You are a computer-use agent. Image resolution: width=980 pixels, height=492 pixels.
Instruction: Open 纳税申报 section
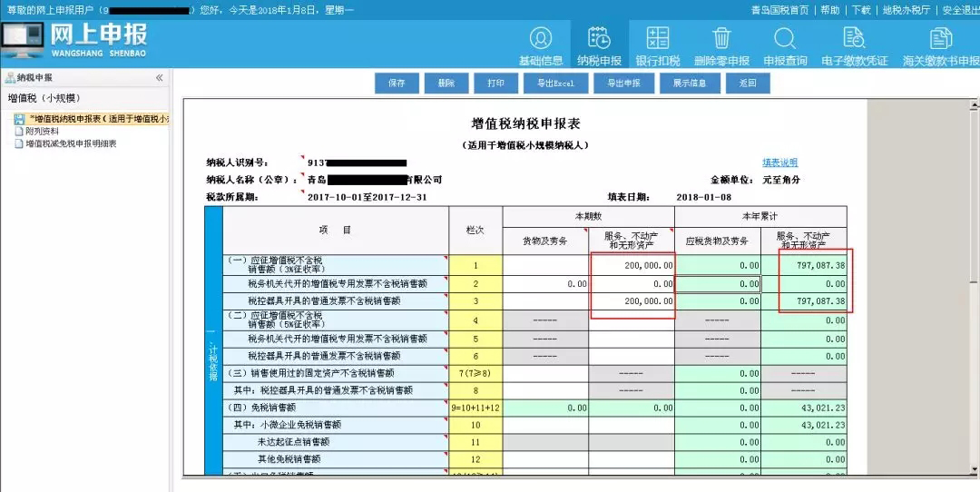(x=599, y=45)
